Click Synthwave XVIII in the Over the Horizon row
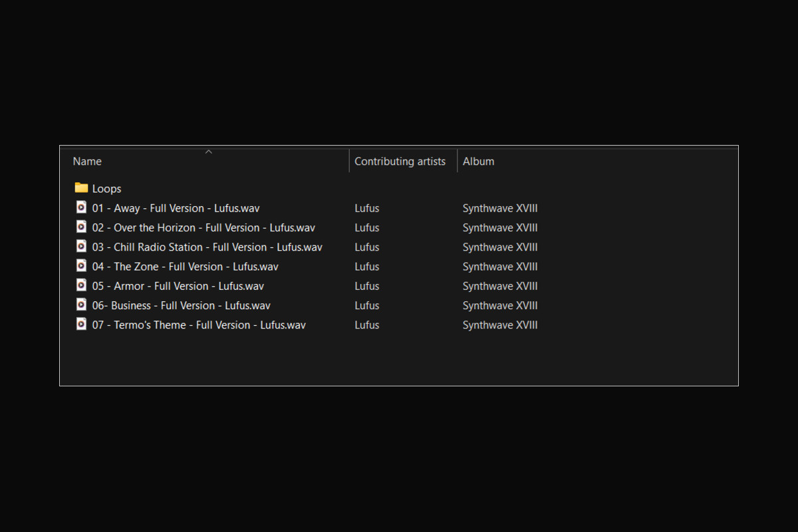Screen dimensions: 798x532 (x=499, y=227)
